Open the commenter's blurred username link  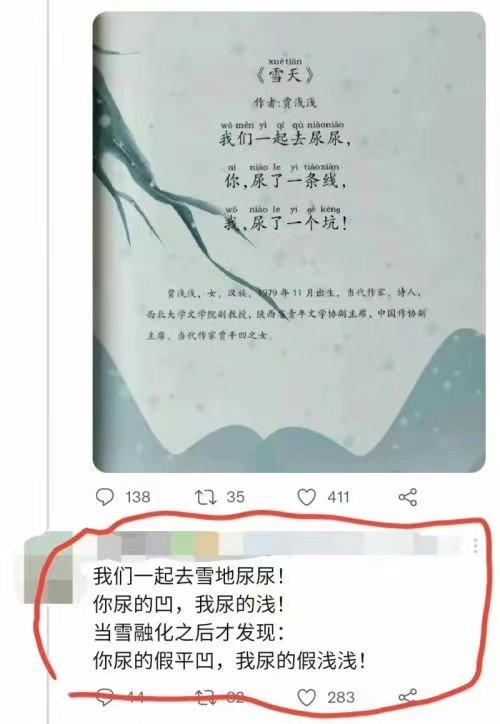click(x=268, y=543)
